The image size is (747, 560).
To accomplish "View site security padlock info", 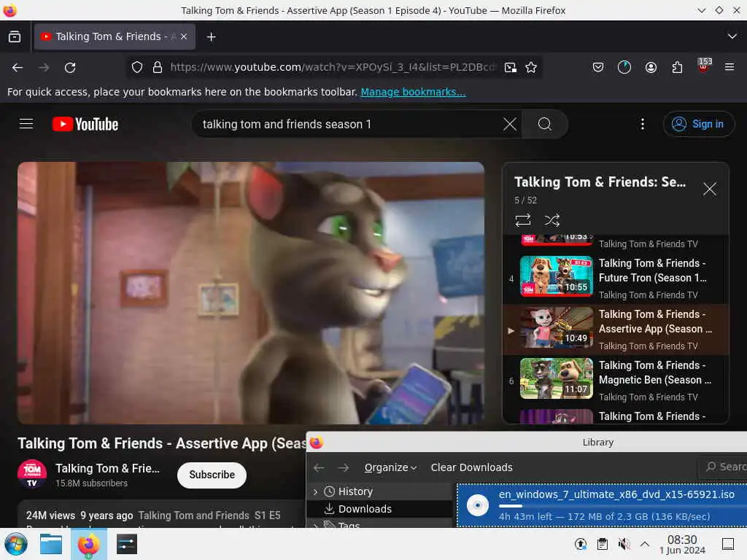I will tap(158, 68).
